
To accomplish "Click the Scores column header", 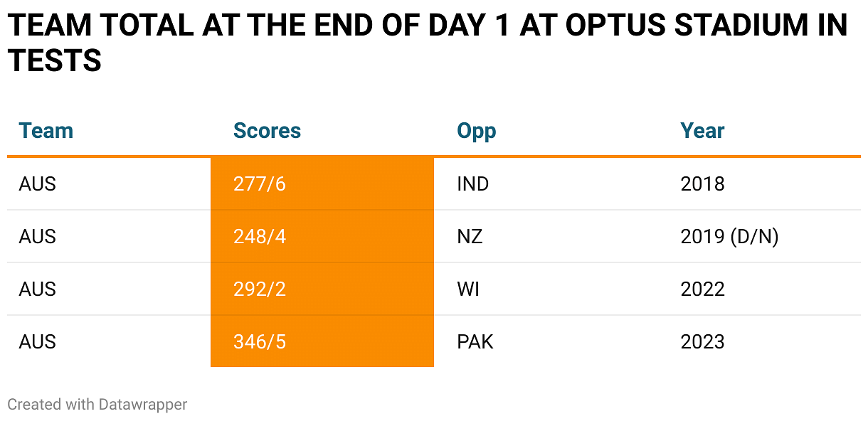I will pos(267,131).
